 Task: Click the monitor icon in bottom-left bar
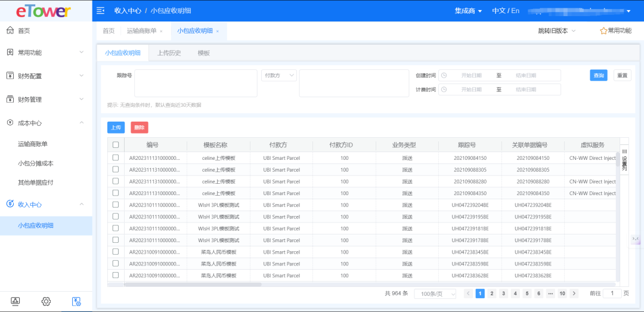tap(16, 301)
